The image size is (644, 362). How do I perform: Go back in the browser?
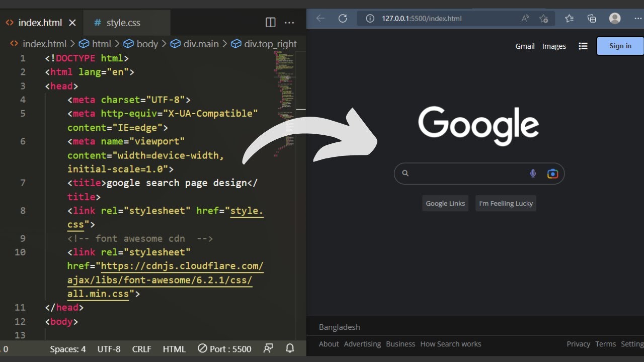[x=320, y=19]
